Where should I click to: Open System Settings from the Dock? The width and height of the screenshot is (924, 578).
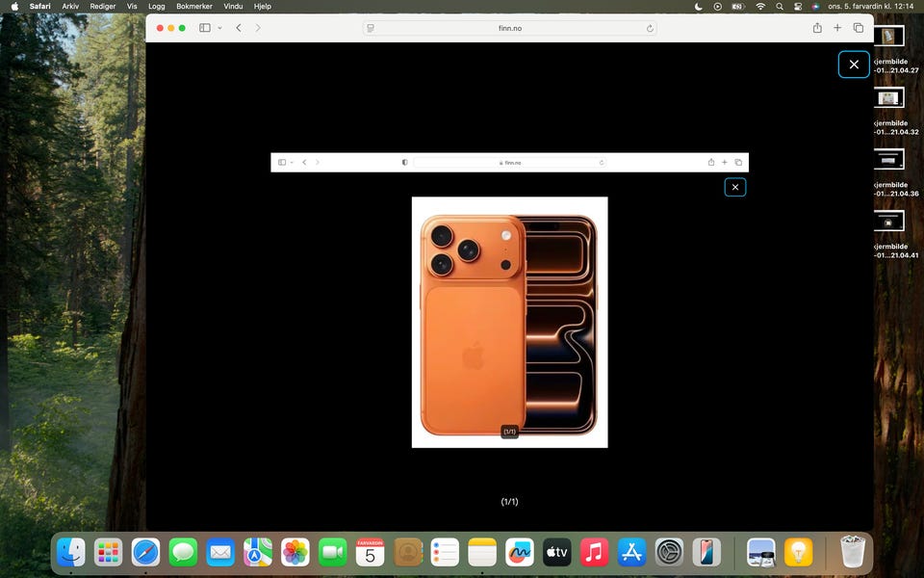[670, 553]
